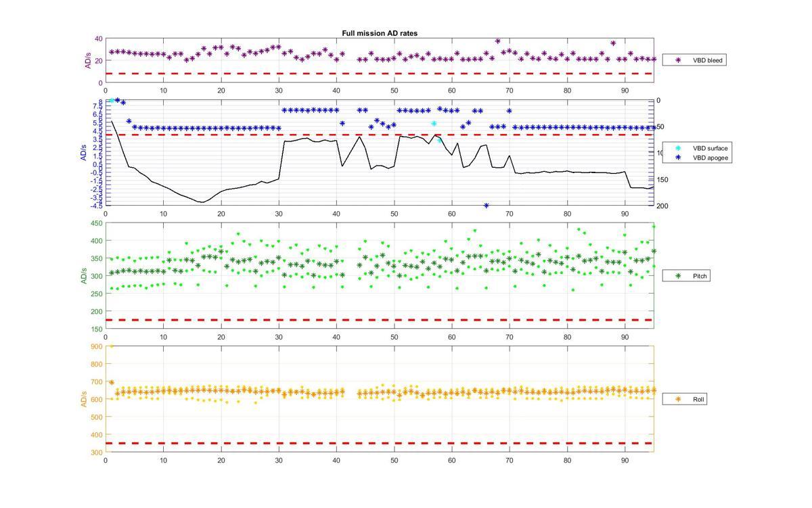Click the "450" y-tick on the Pitch plot

97,223
